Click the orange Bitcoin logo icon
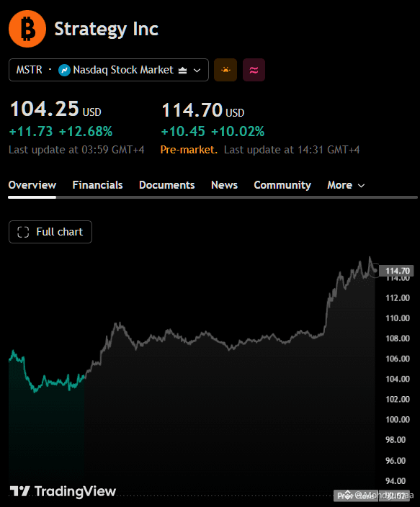 27,29
